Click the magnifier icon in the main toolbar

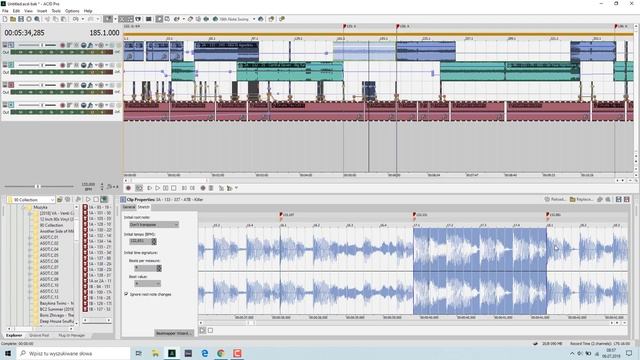point(37,19)
